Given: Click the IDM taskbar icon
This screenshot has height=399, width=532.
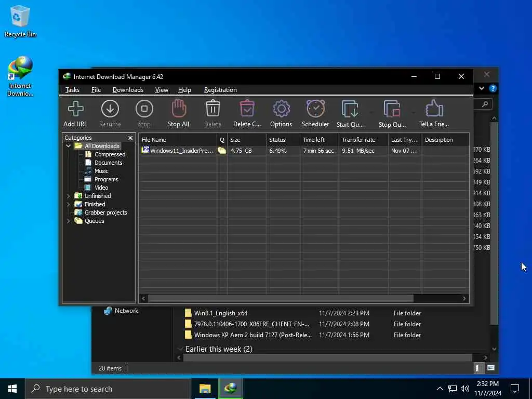Looking at the screenshot, I should click(230, 389).
